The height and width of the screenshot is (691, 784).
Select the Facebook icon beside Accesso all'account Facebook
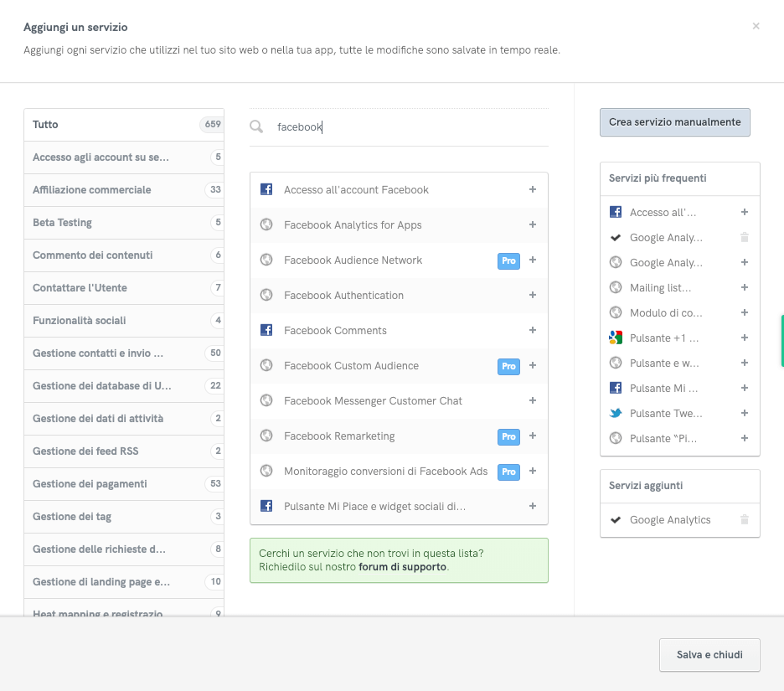(x=266, y=190)
